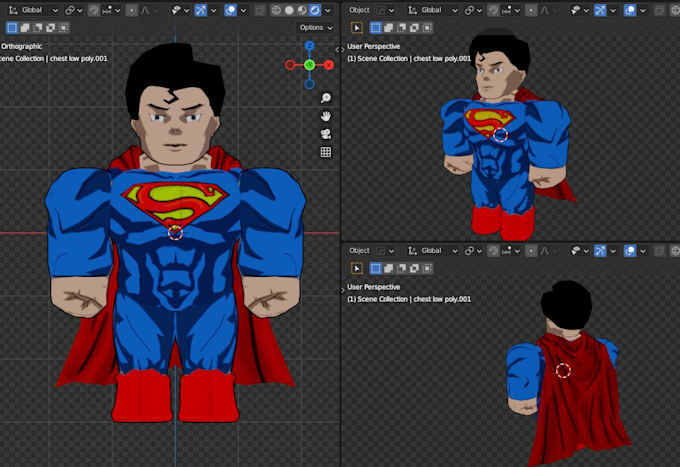Open pivot point dropdown in left viewport
The height and width of the screenshot is (467, 680).
[74, 10]
